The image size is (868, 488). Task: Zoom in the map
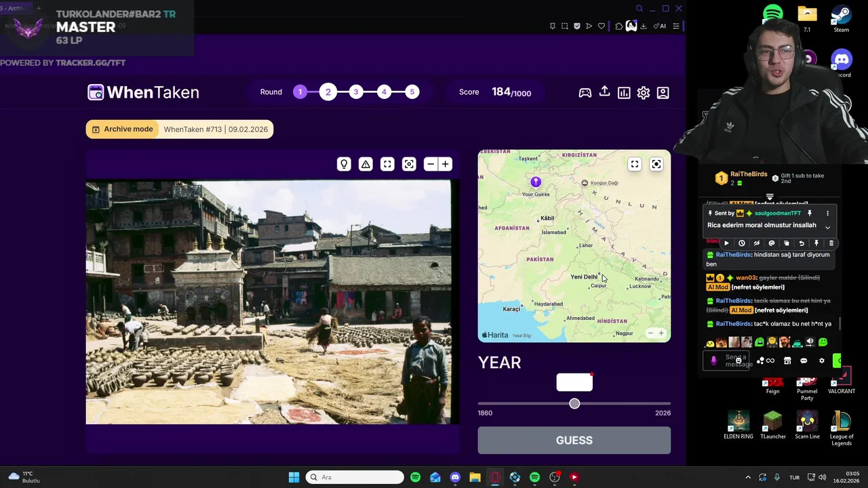[x=661, y=333]
